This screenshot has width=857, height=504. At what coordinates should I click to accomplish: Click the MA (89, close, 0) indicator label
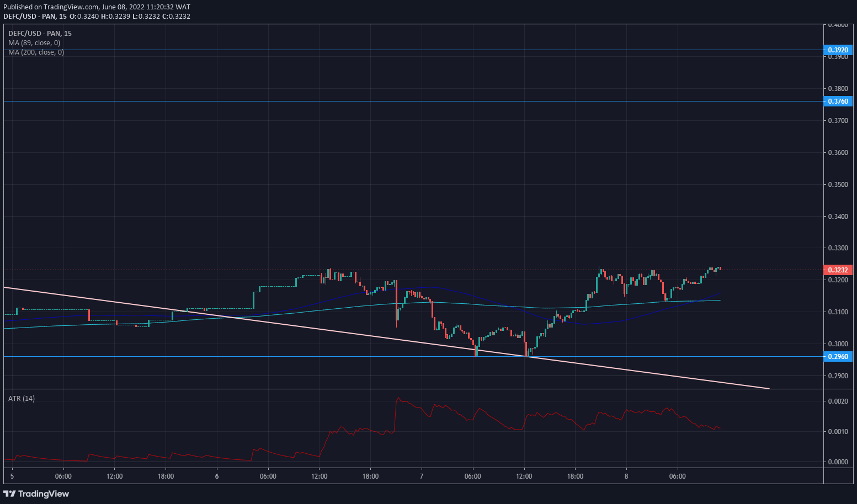pos(34,43)
